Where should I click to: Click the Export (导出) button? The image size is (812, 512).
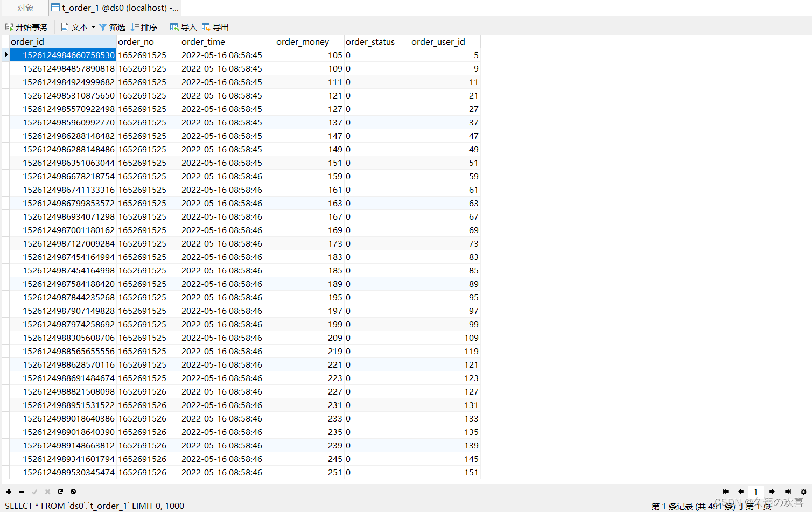pos(215,27)
